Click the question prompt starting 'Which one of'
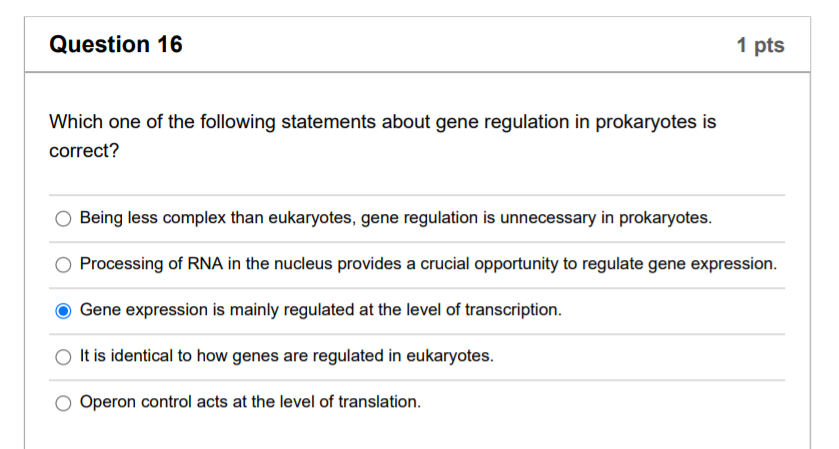 (x=383, y=136)
